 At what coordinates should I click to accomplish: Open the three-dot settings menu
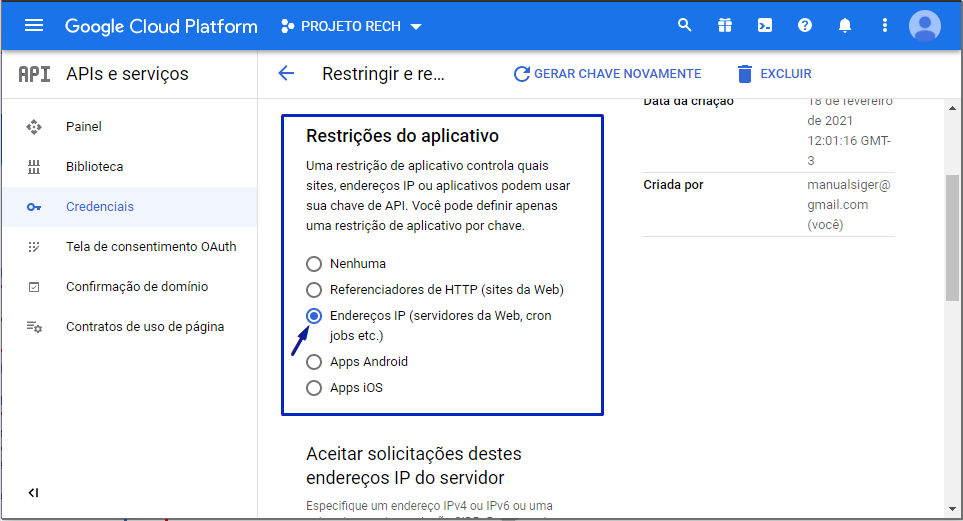click(x=884, y=25)
